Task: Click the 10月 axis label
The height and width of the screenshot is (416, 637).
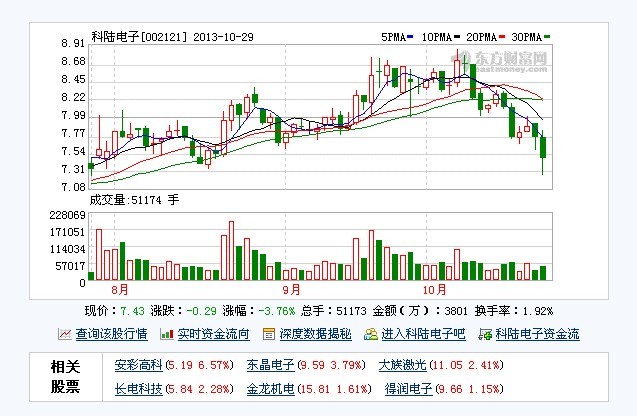Action: 434,290
